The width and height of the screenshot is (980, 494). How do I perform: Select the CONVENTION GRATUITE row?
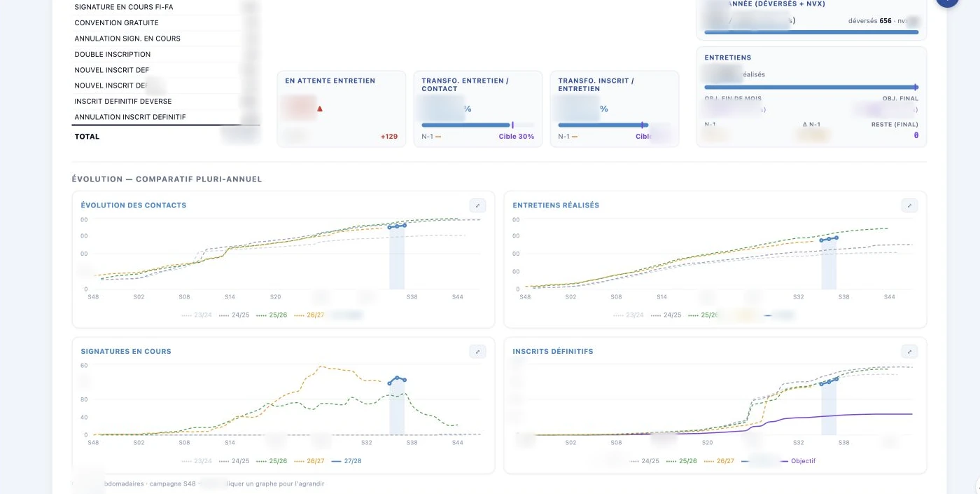tap(166, 22)
